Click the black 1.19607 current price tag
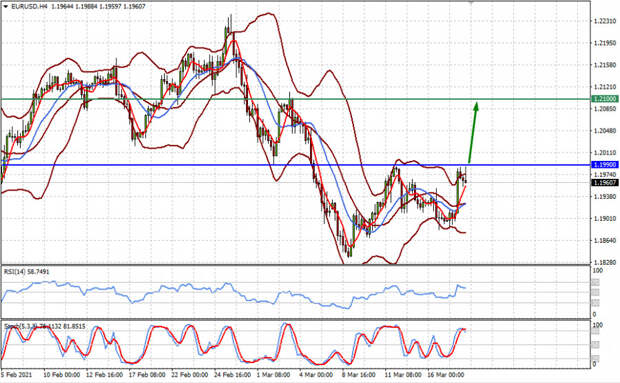Viewport: 620px width, 383px height. [x=605, y=182]
